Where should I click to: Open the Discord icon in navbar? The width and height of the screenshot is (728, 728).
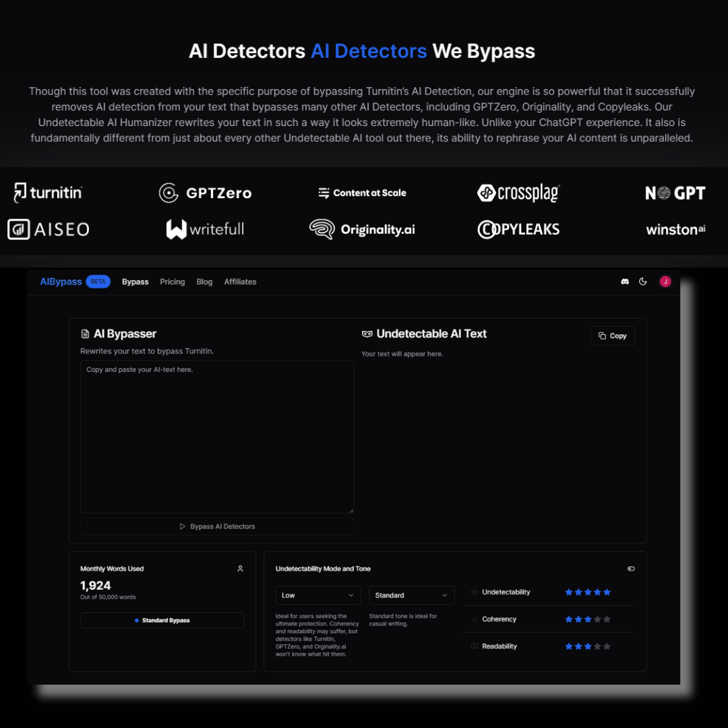pyautogui.click(x=625, y=282)
